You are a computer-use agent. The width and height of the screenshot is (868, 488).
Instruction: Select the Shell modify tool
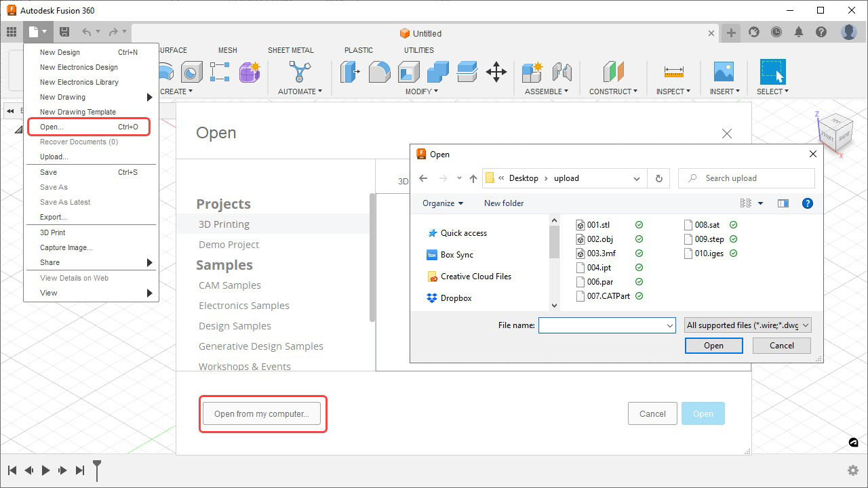[409, 72]
